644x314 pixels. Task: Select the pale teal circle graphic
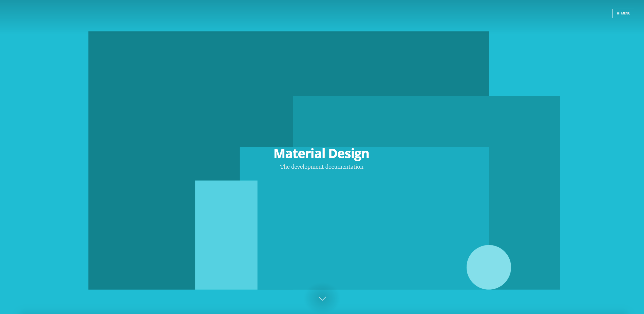point(489,267)
